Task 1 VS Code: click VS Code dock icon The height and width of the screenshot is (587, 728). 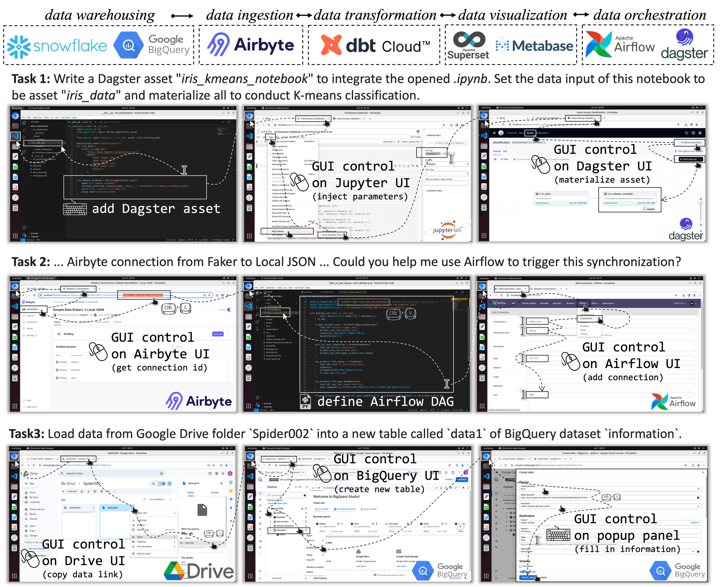tap(15, 136)
